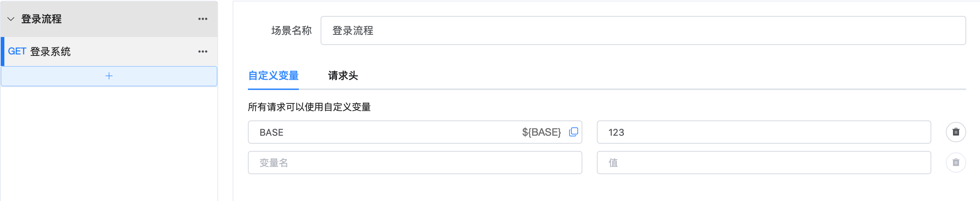The height and width of the screenshot is (201, 980).
Task: Click the 所有请求可以使用自定义变量 hint text
Action: coord(309,107)
